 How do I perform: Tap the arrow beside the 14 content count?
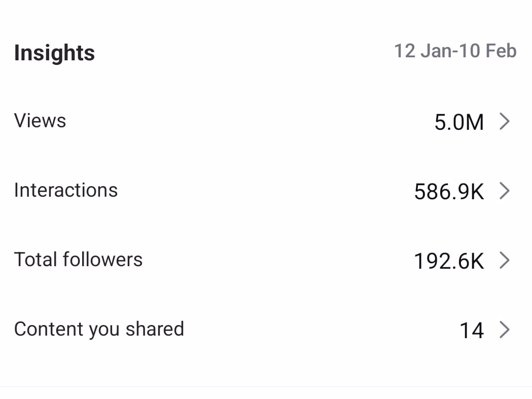504,330
